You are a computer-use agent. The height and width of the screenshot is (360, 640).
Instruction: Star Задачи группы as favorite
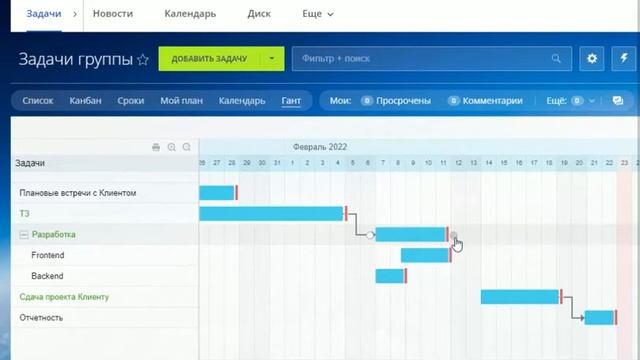click(143, 60)
